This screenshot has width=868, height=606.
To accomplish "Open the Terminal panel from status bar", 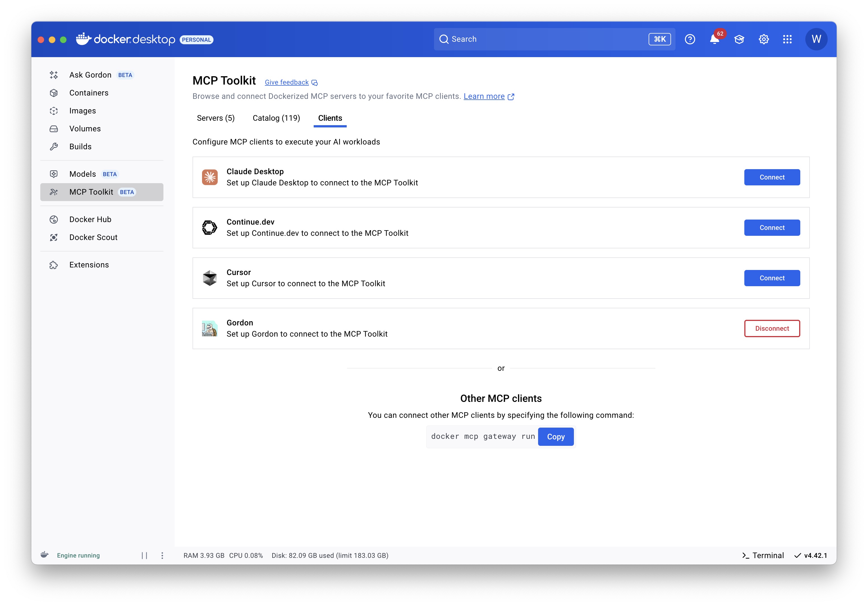I will pyautogui.click(x=763, y=555).
